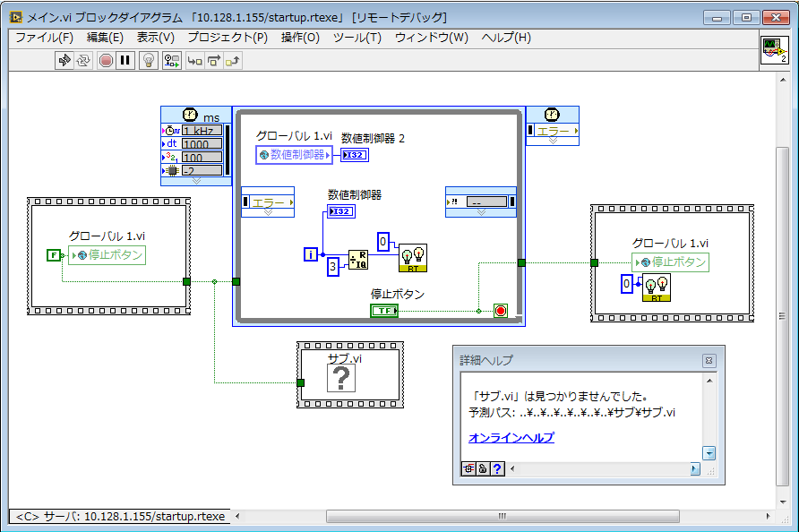The width and height of the screenshot is (799, 532).
Task: Click the Step Into toolbar icon
Action: click(x=194, y=61)
